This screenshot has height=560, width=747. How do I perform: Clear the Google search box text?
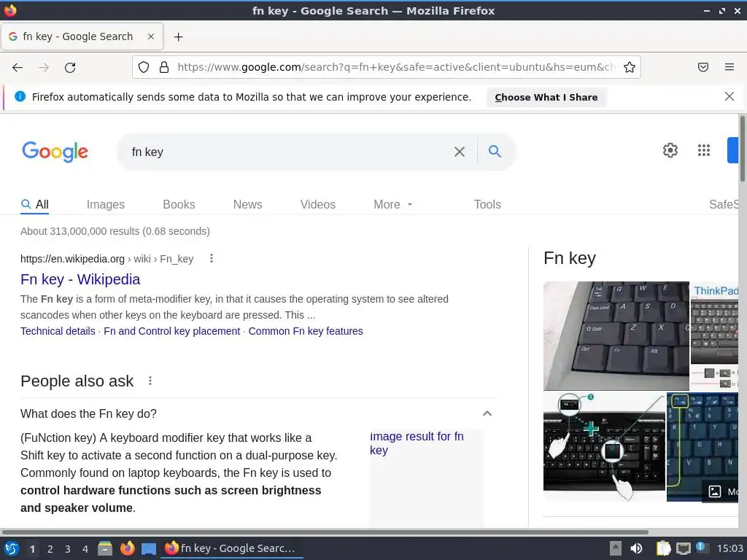click(x=460, y=152)
